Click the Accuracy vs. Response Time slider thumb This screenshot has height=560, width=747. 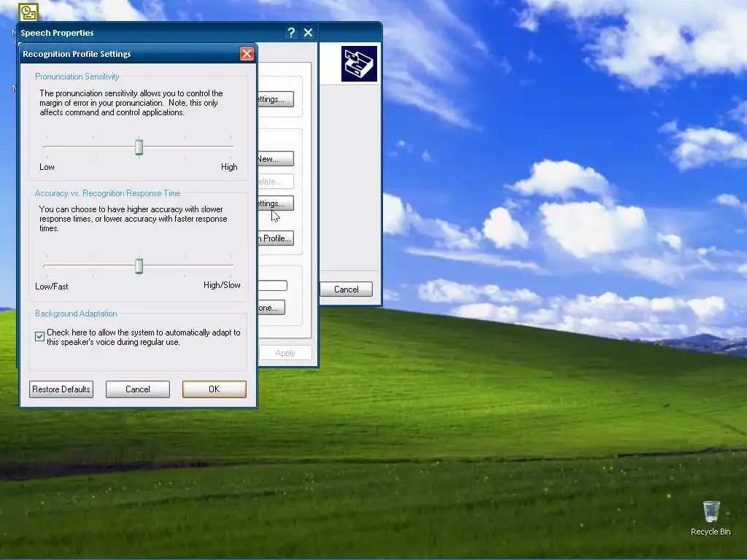[139, 265]
